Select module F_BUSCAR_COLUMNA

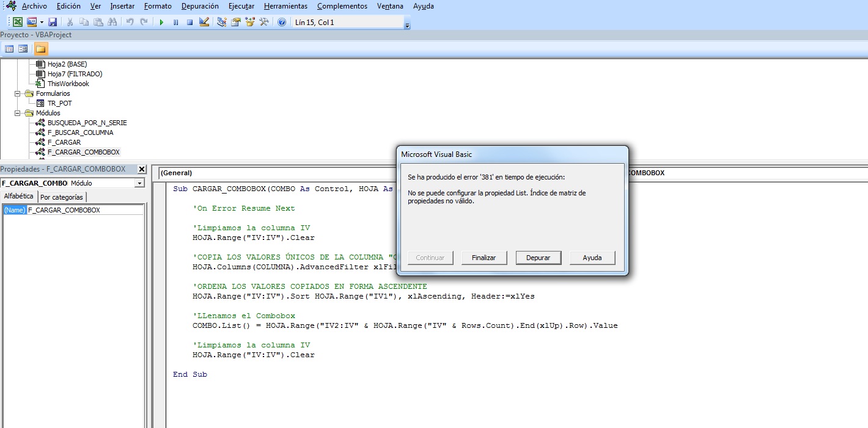(80, 132)
